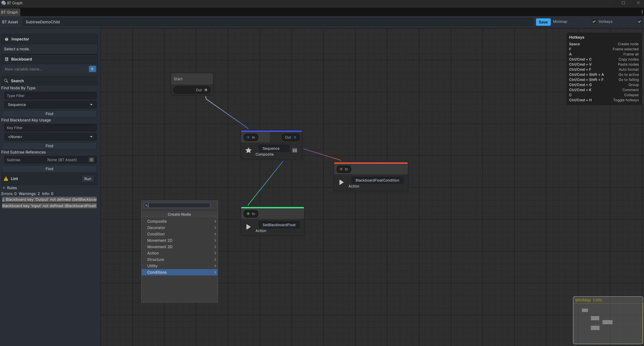Click the Out port of Start node
This screenshot has width=644, height=346.
pos(206,90)
